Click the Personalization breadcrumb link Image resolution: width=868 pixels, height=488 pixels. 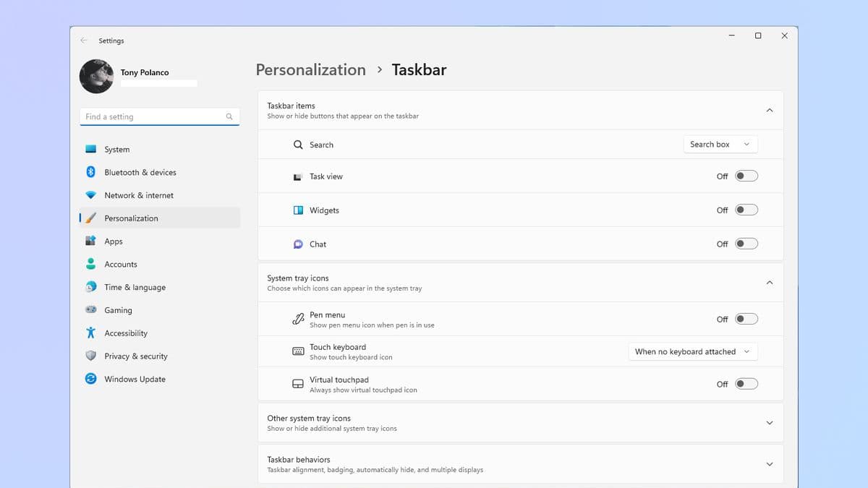[310, 70]
